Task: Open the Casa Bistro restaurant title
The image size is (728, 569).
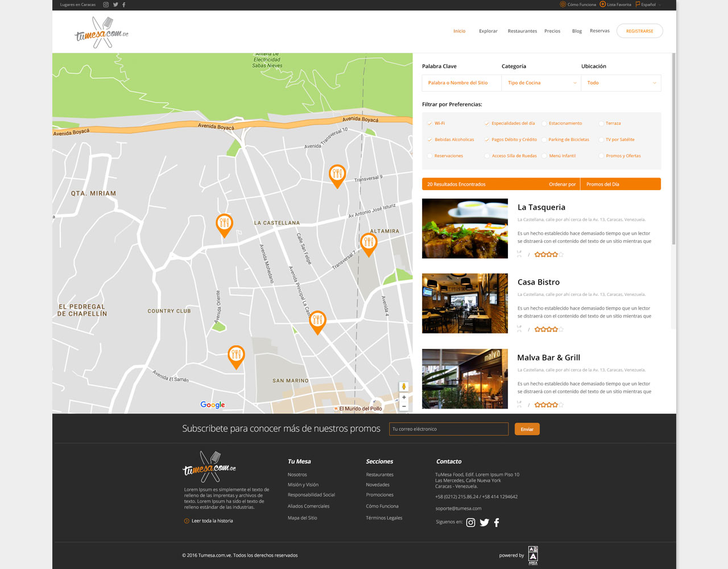Action: [x=539, y=282]
